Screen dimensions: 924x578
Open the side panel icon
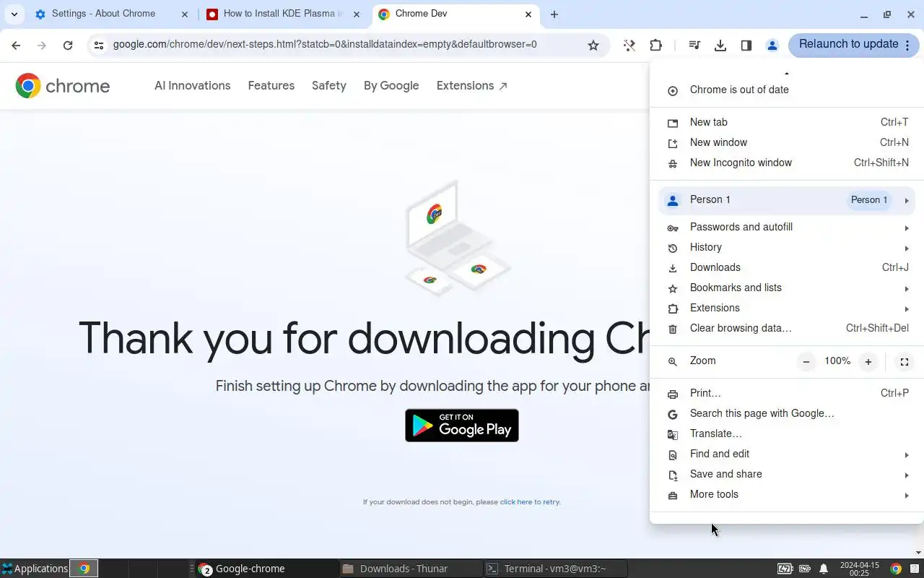point(746,46)
